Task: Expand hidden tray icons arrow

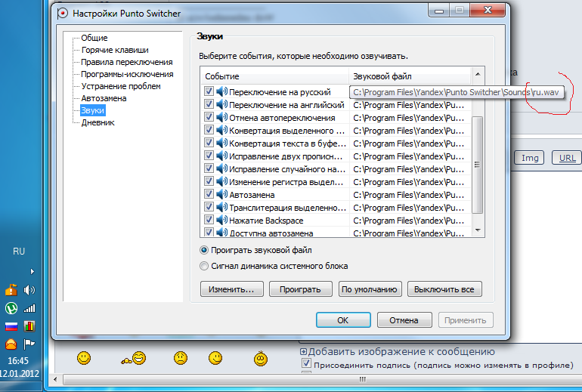Action: 33,271
